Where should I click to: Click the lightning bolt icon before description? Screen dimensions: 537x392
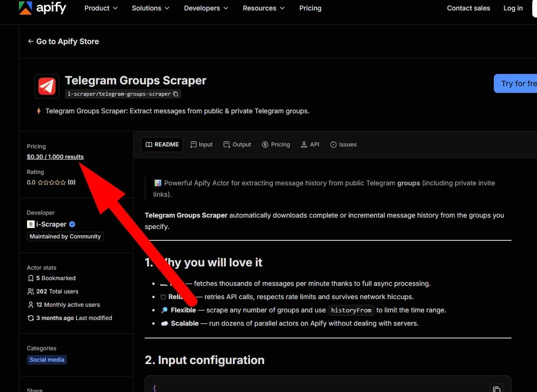pos(39,111)
